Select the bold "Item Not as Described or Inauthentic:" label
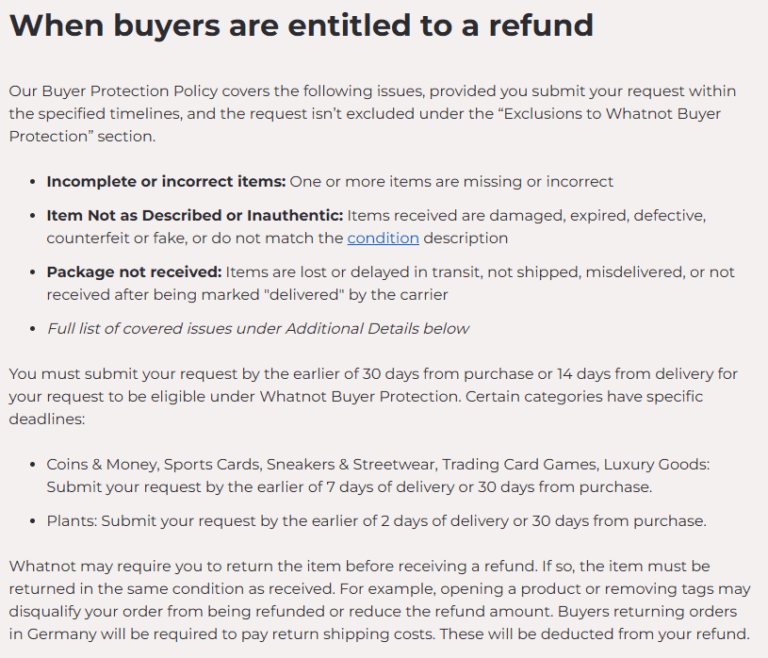Screen dimensions: 768x658 [194, 215]
